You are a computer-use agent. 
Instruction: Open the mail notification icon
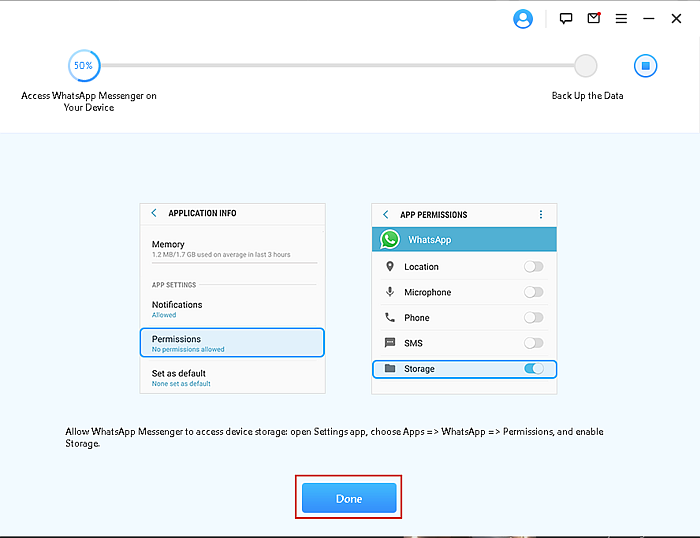tap(594, 18)
